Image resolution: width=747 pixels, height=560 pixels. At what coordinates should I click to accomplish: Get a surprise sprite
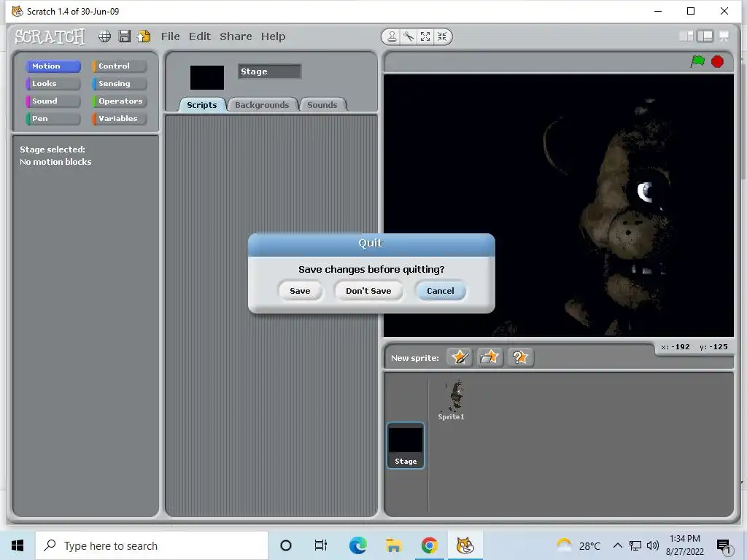coord(520,357)
